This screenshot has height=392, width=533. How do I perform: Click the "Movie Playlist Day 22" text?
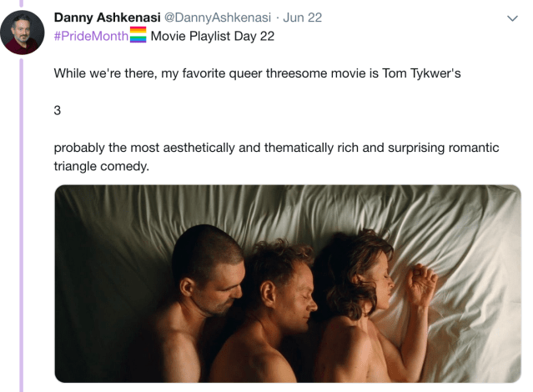tap(212, 36)
